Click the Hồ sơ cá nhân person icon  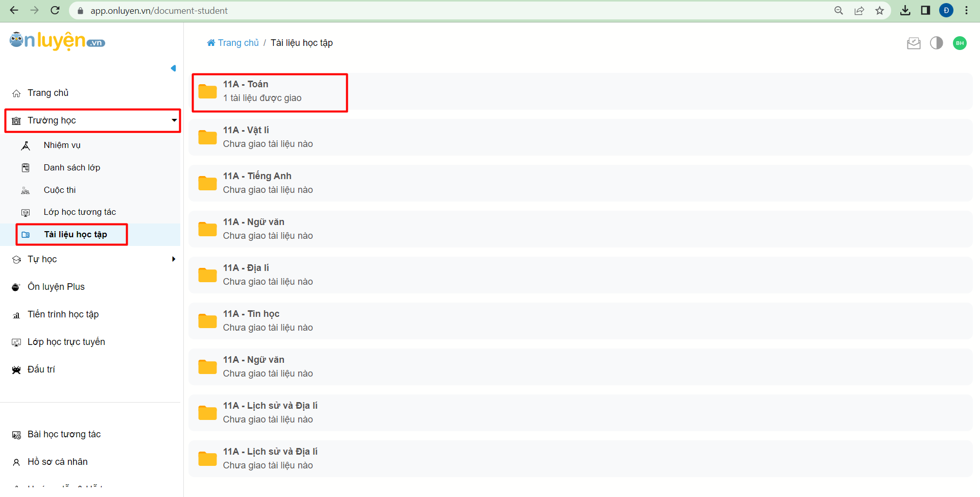16,462
